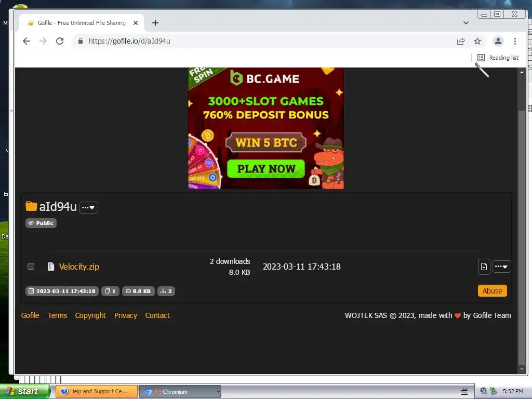
Task: Click the page scrollbar up arrow
Action: pos(522,72)
